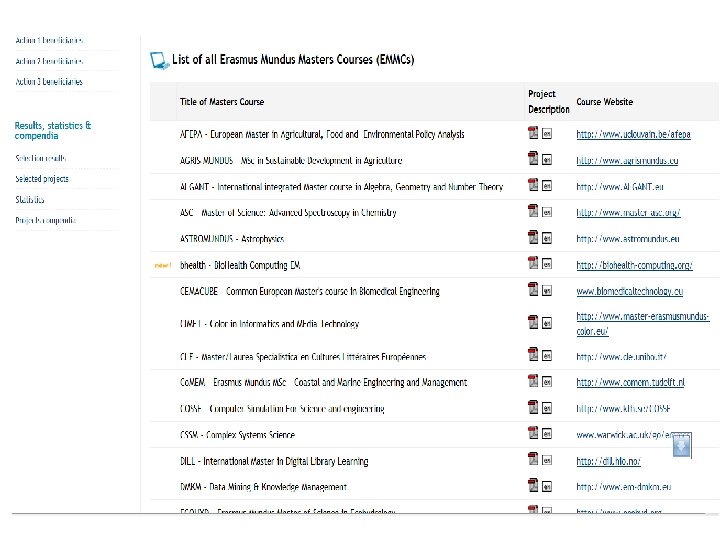Open the PDF description for the AFEPA course
Viewport: 720px width, 540px height.
pyautogui.click(x=534, y=134)
